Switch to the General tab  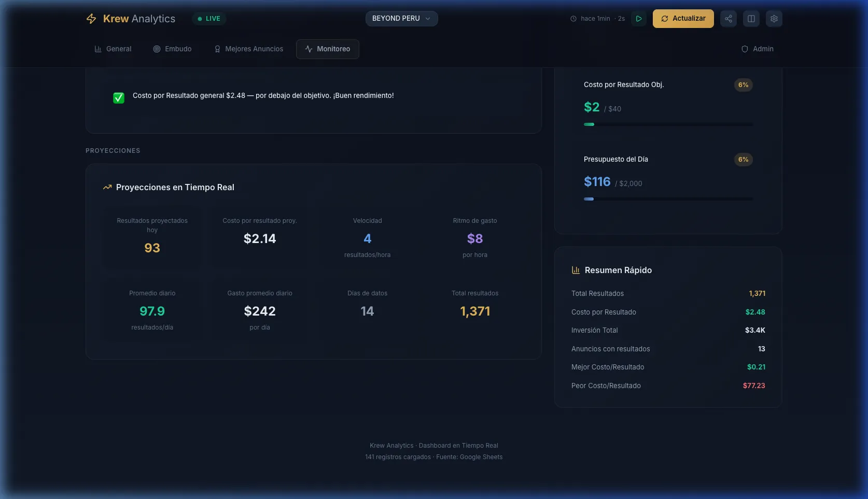113,49
